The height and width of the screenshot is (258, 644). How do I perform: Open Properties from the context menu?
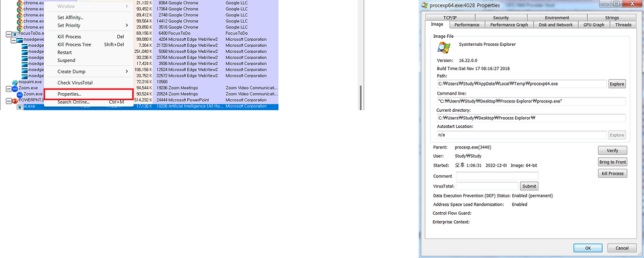pyautogui.click(x=89, y=94)
